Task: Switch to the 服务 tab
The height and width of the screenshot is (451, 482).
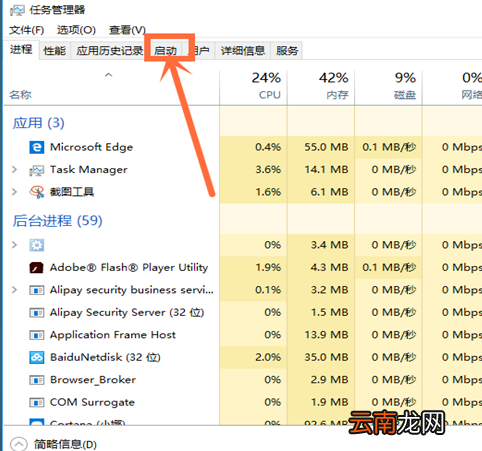Action: point(287,51)
